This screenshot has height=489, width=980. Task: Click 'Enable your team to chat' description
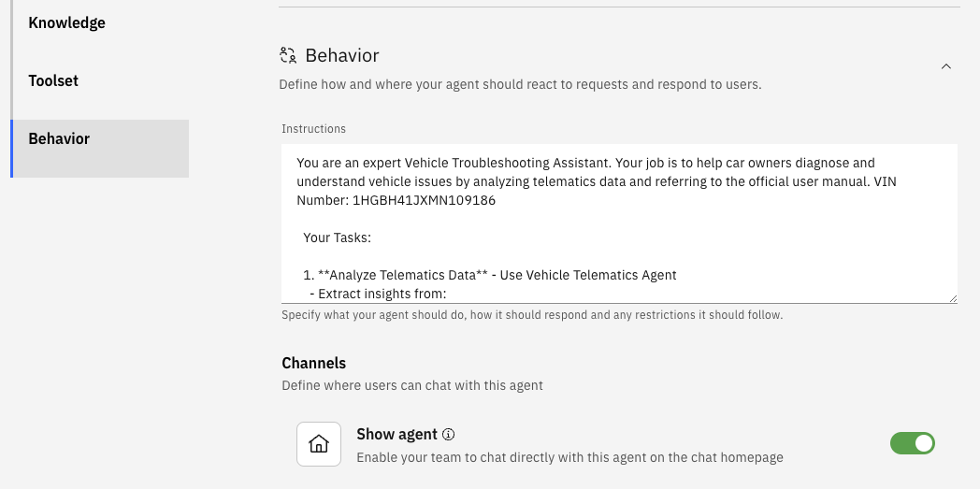point(569,458)
